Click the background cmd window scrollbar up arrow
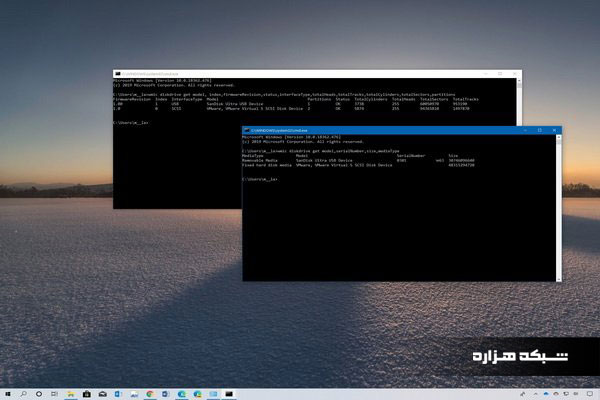Image resolution: width=600 pixels, height=400 pixels. coord(519,81)
